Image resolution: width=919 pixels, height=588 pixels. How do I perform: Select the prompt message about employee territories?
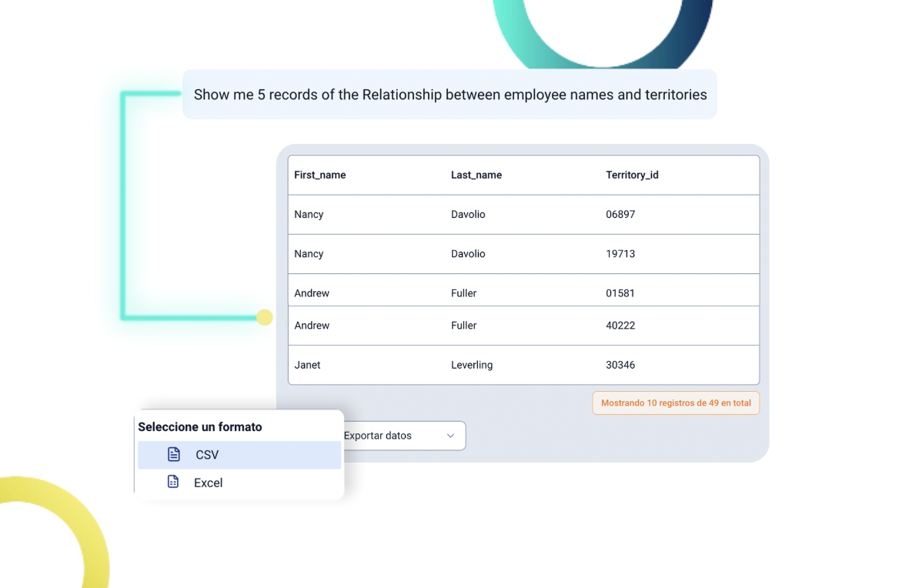coord(449,95)
